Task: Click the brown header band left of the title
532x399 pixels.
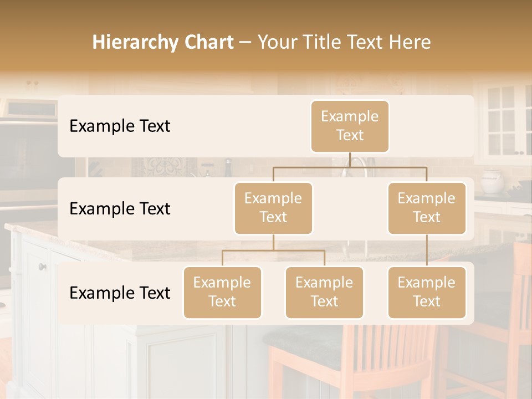Action: tap(44, 42)
